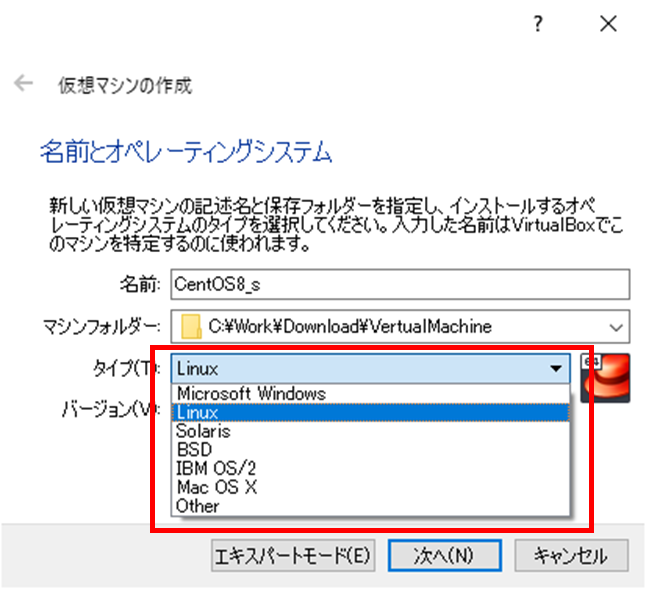
Task: Edit the name field containing CentOS8_s
Action: coord(400,284)
